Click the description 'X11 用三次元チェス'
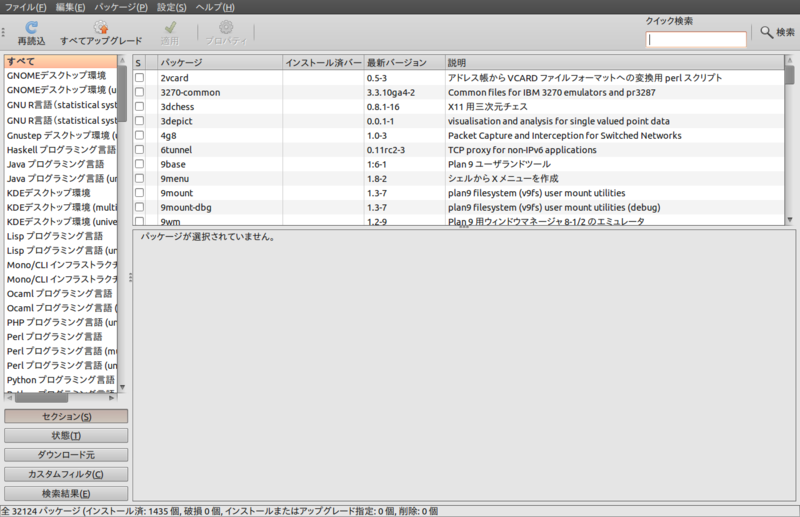 point(488,107)
